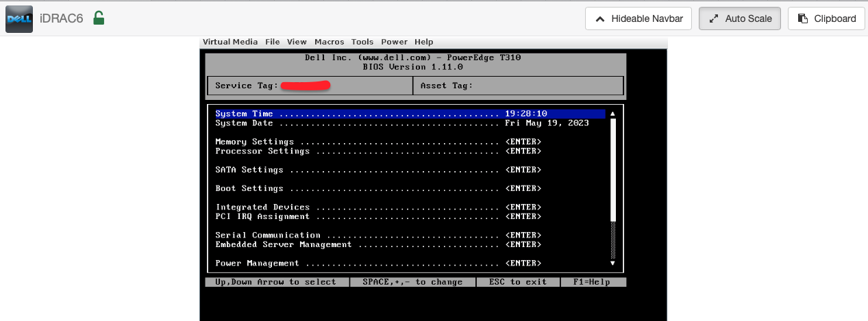Select the PCI IRQ Assignment entry
Image resolution: width=868 pixels, height=321 pixels.
pyautogui.click(x=378, y=216)
